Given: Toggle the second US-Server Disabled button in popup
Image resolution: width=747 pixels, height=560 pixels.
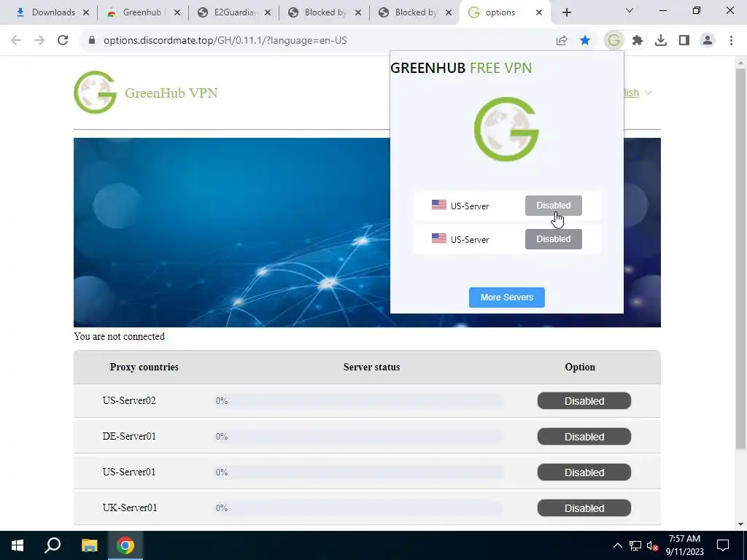Looking at the screenshot, I should pyautogui.click(x=553, y=239).
